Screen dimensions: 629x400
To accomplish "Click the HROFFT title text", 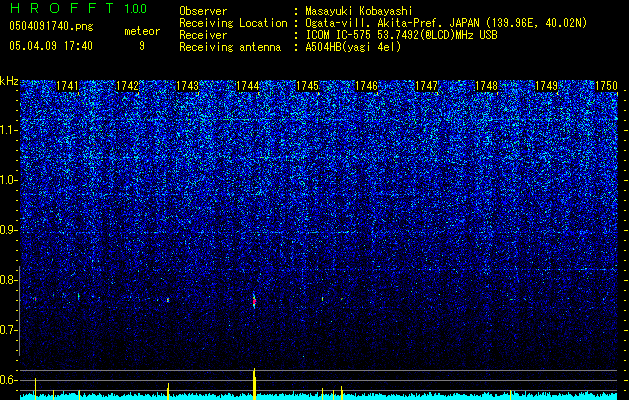I will (x=63, y=8).
